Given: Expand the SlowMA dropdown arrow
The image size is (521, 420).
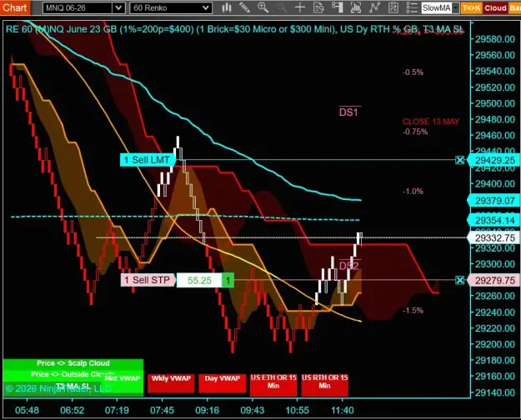Looking at the screenshot, I should (456, 8).
